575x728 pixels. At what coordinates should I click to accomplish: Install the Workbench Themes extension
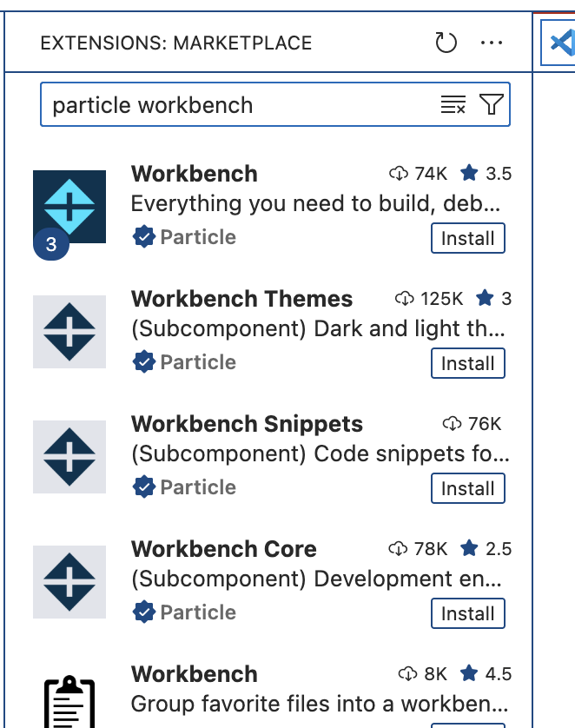pos(467,364)
